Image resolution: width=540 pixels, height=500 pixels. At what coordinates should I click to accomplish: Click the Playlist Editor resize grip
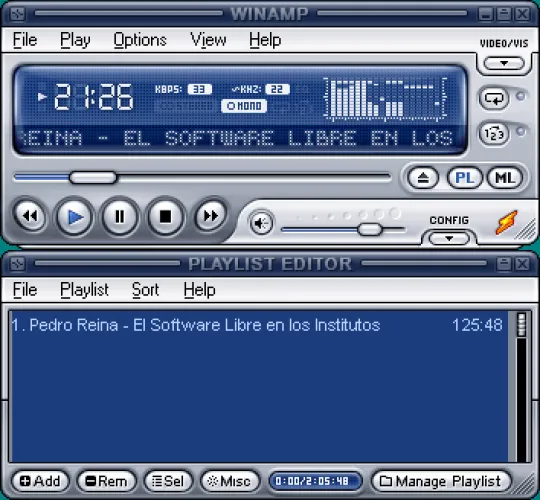525,484
